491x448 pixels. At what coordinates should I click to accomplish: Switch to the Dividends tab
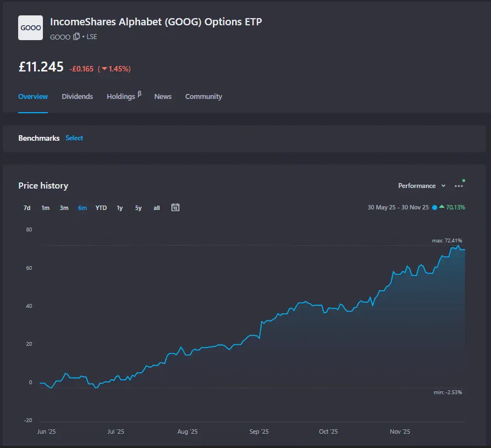tap(78, 96)
